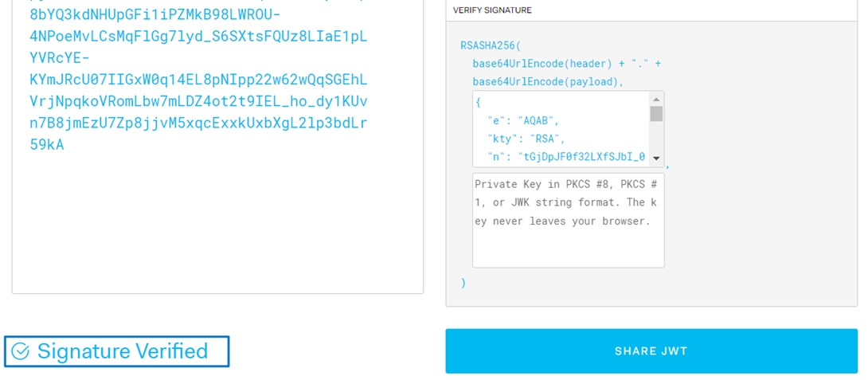The width and height of the screenshot is (868, 380).
Task: Click the Signature Verified checkmark icon
Action: click(x=21, y=351)
